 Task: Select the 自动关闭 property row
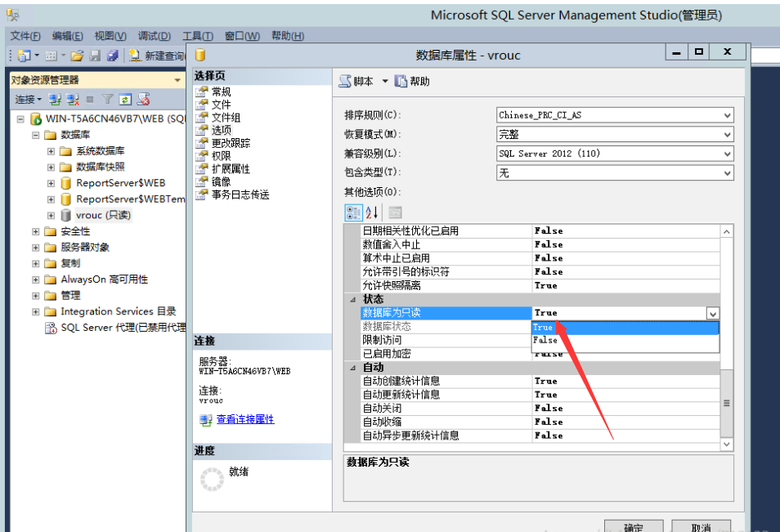point(540,409)
